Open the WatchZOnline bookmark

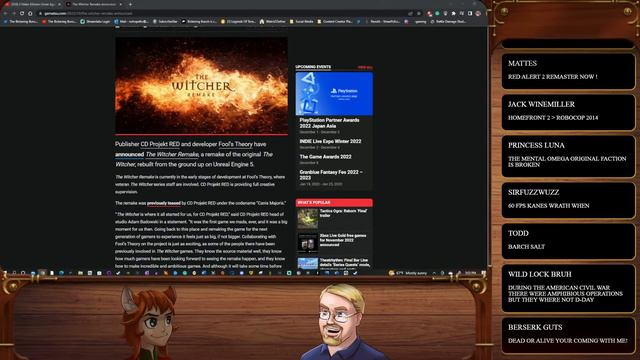pos(272,21)
